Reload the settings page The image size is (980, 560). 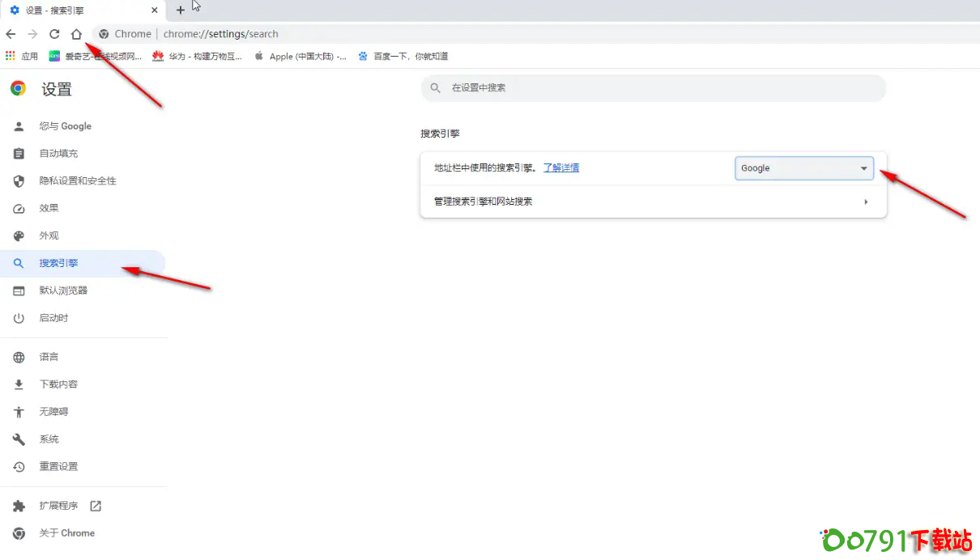[54, 34]
